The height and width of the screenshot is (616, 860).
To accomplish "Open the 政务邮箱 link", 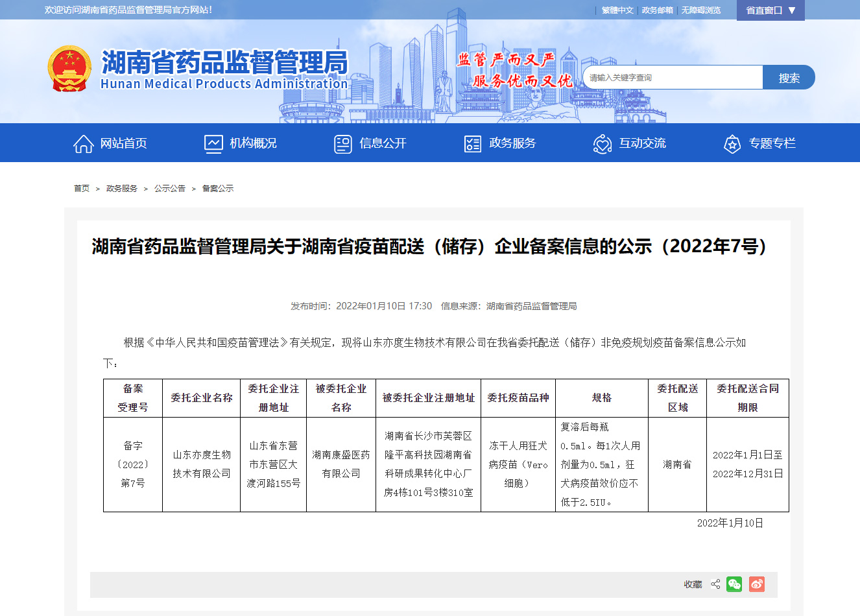I will tap(657, 10).
